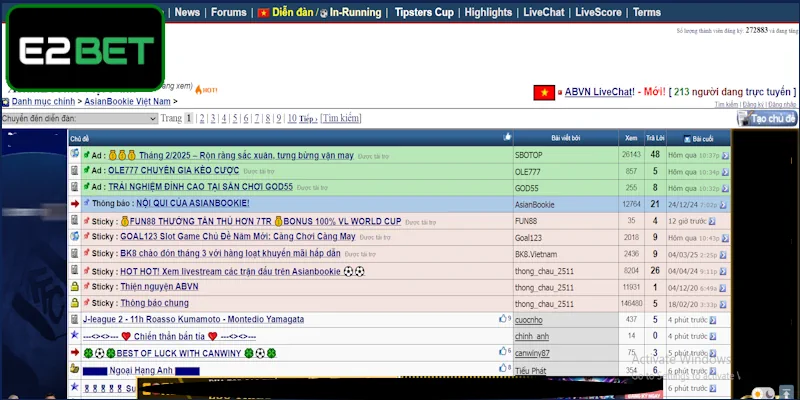Screen dimensions: 800x400
Task: Open the Tìm kiếm link beside pagination
Action: [341, 118]
